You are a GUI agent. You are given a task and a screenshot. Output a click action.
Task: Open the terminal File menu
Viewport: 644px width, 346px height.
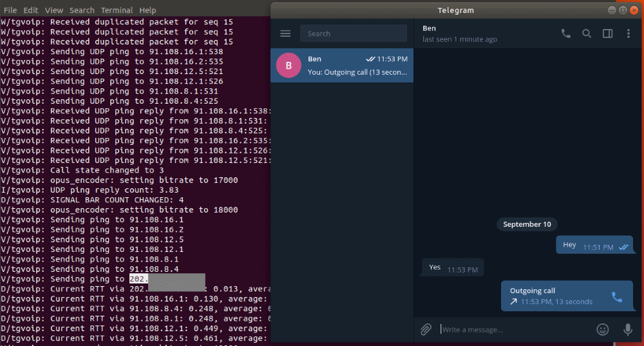[10, 10]
